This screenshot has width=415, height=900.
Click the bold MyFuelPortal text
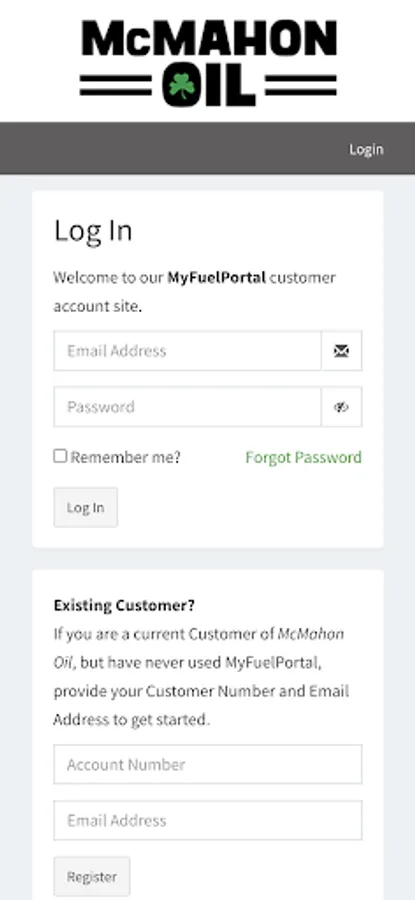click(216, 278)
